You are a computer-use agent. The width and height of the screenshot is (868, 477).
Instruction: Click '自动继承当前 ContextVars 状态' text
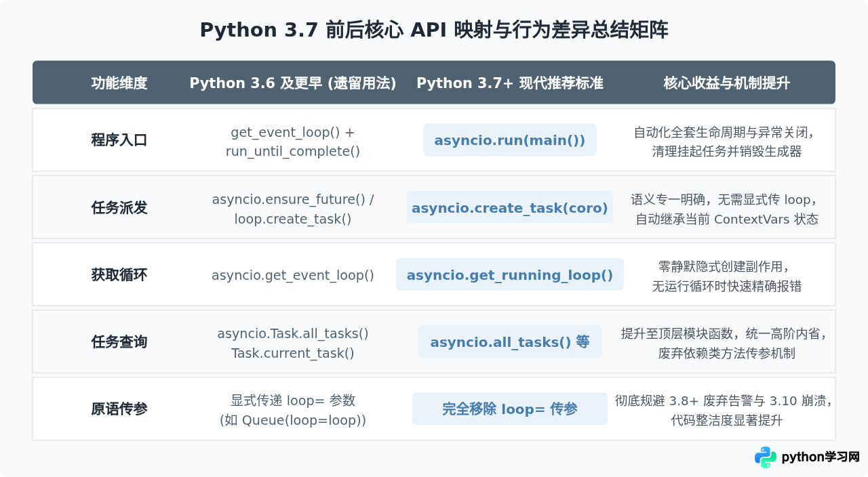(727, 219)
